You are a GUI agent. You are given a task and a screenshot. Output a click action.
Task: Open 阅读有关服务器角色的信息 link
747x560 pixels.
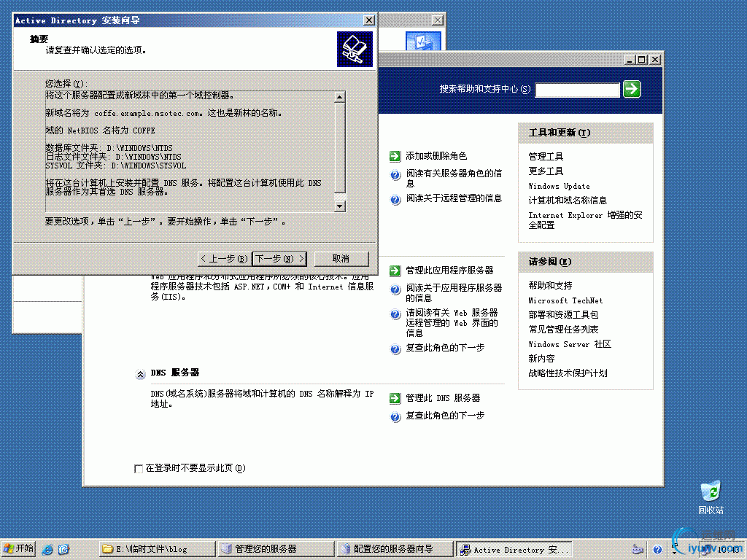[454, 178]
